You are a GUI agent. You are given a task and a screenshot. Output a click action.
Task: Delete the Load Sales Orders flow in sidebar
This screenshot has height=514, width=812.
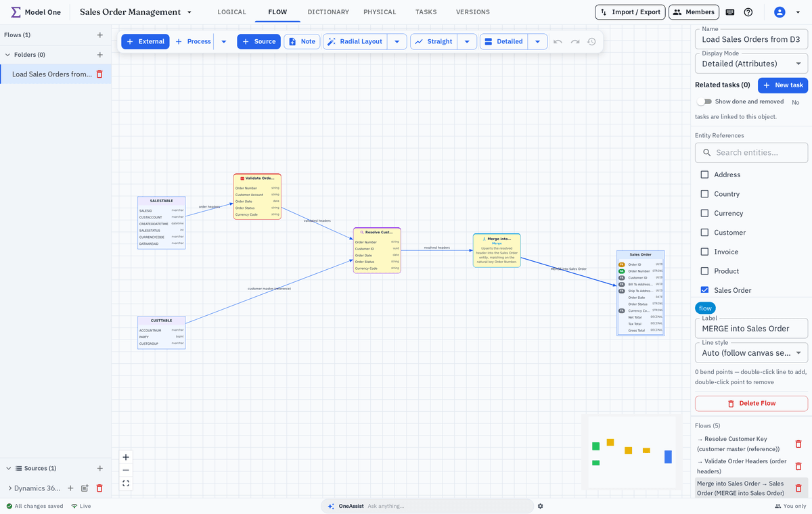[99, 74]
